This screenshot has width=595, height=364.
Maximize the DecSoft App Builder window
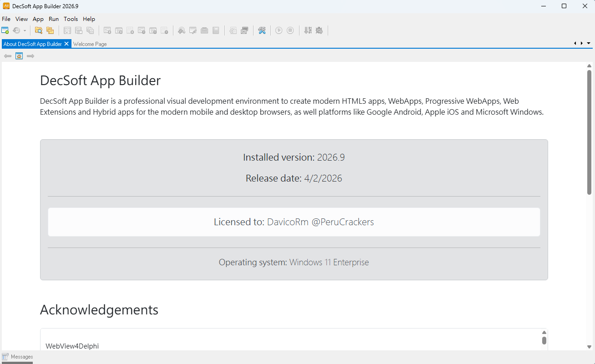[564, 6]
